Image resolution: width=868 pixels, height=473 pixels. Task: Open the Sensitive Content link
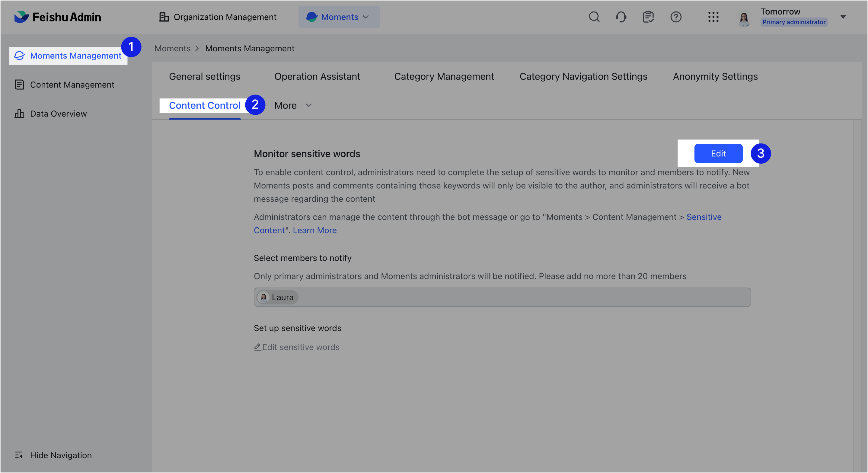point(704,217)
